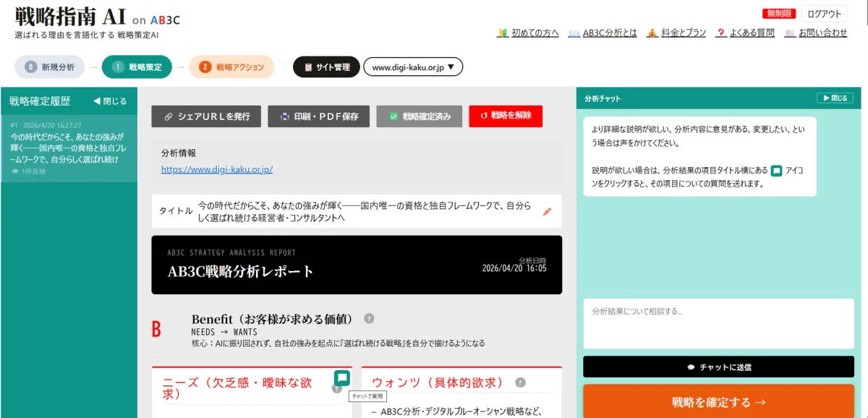Image resolution: width=868 pixels, height=418 pixels.
Task: Click help icon beside ウォンツ heading
Action: coord(520,383)
